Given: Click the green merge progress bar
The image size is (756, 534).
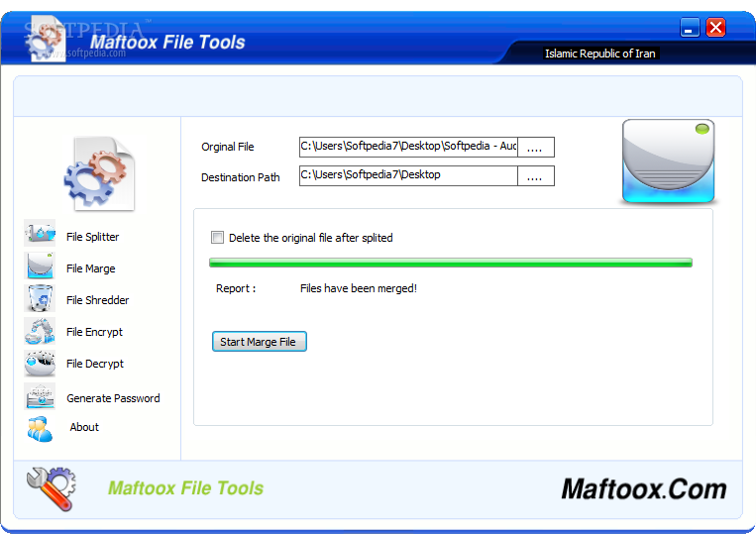Looking at the screenshot, I should (451, 263).
